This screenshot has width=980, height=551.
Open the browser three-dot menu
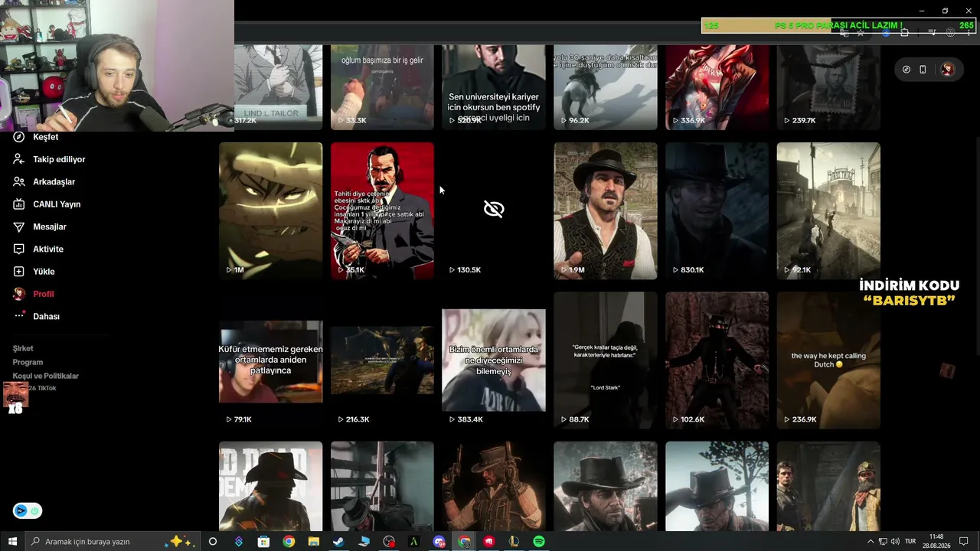point(968,33)
